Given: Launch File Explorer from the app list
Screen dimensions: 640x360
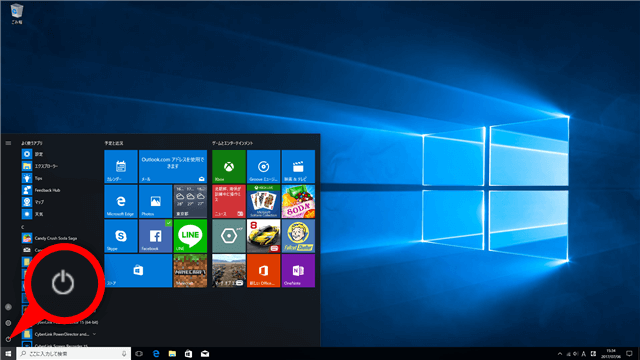Looking at the screenshot, I should click(40, 166).
